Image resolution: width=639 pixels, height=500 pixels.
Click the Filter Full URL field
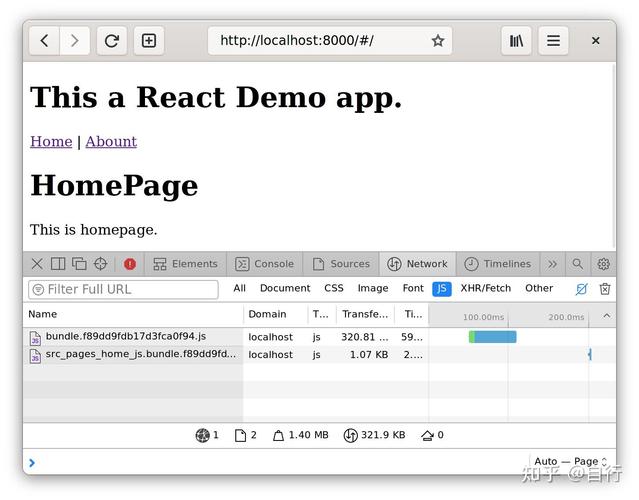coord(123,289)
